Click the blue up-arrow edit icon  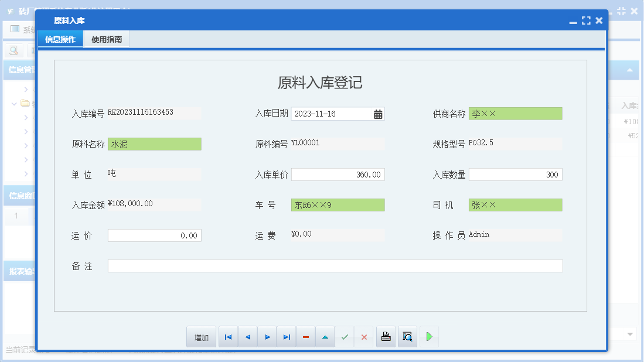325,337
